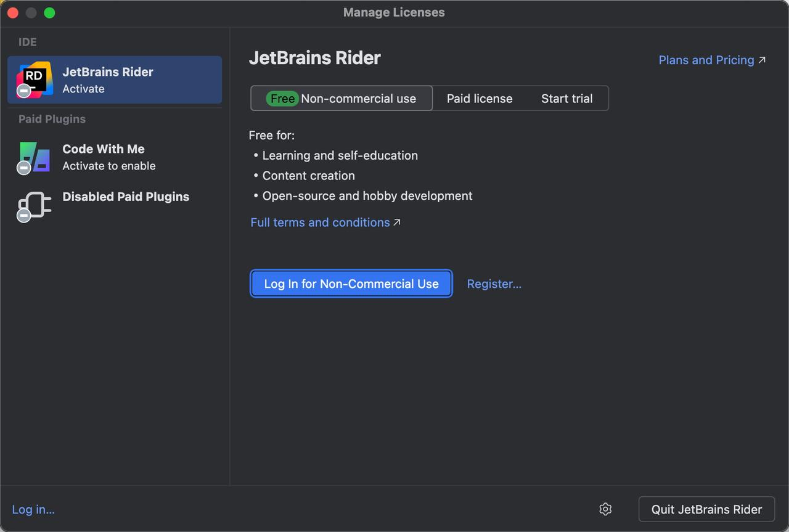
Task: Click the 'Free for:' label
Action: click(x=272, y=135)
